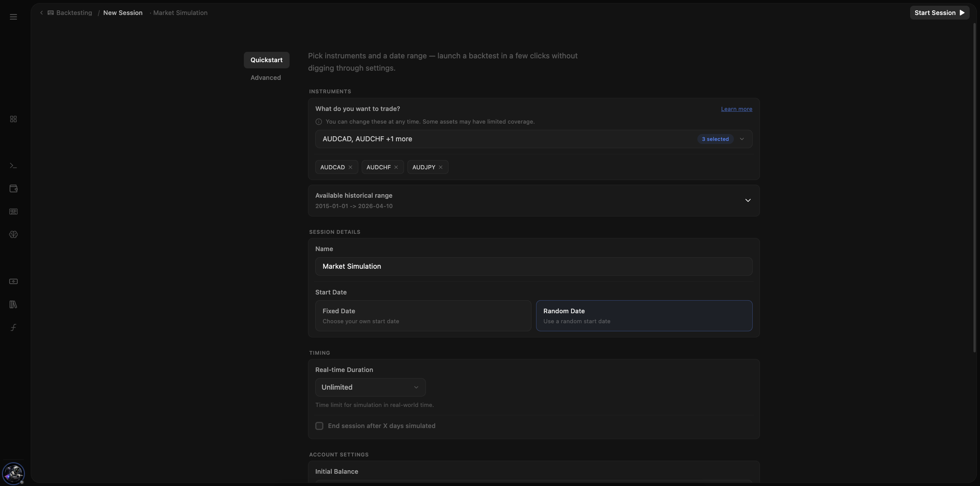Open the hamburger menu icon
Viewport: 980px width, 486px height.
click(x=13, y=17)
